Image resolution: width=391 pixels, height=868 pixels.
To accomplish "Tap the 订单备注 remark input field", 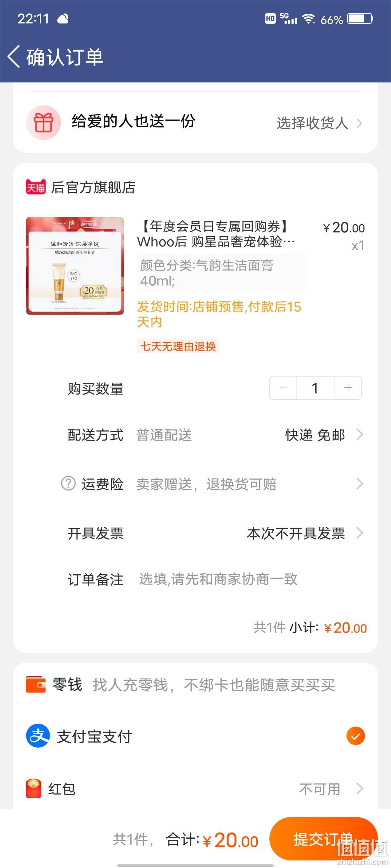I will point(218,579).
